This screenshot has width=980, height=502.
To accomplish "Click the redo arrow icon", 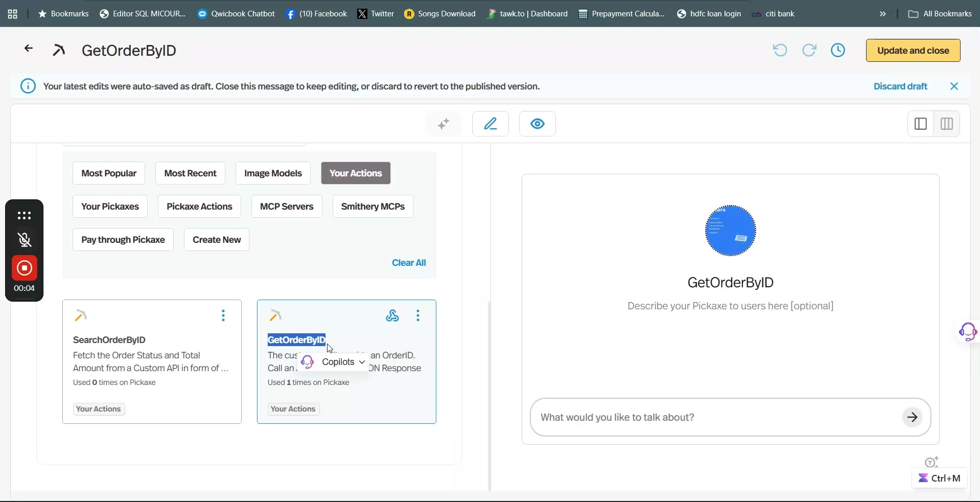I will coord(809,50).
